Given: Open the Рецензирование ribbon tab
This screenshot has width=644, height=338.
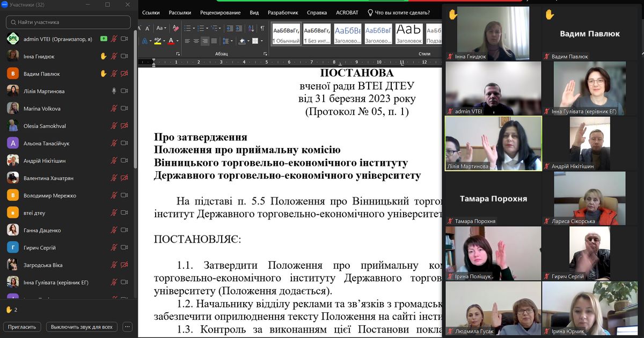Looking at the screenshot, I should pos(220,13).
